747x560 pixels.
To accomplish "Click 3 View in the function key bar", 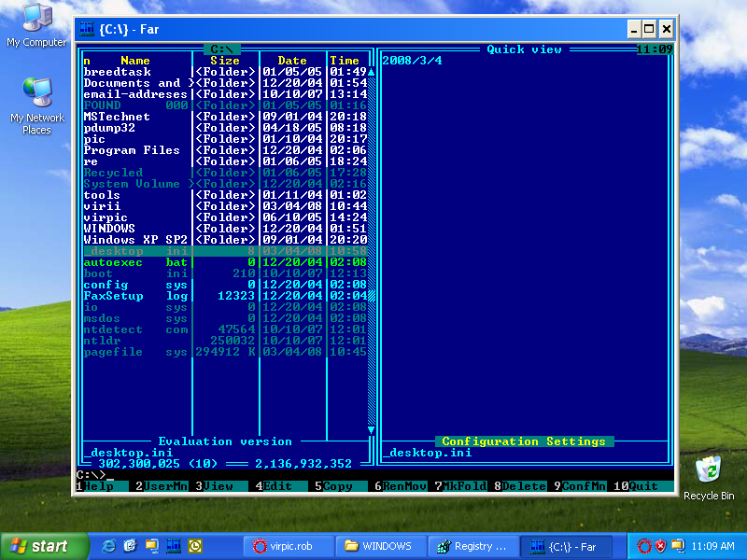I will click(221, 486).
